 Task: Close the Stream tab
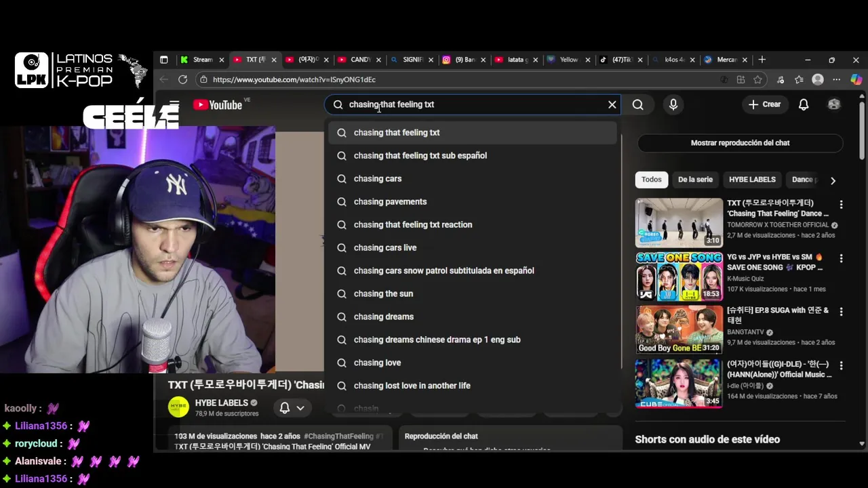click(x=223, y=60)
